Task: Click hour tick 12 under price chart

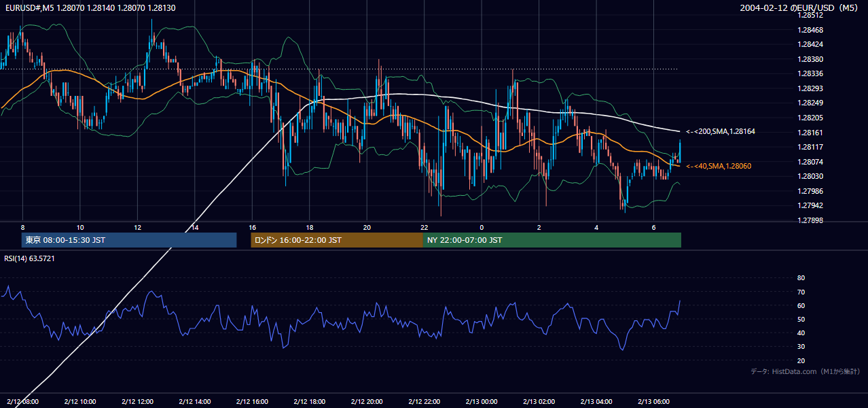Action: 138,227
